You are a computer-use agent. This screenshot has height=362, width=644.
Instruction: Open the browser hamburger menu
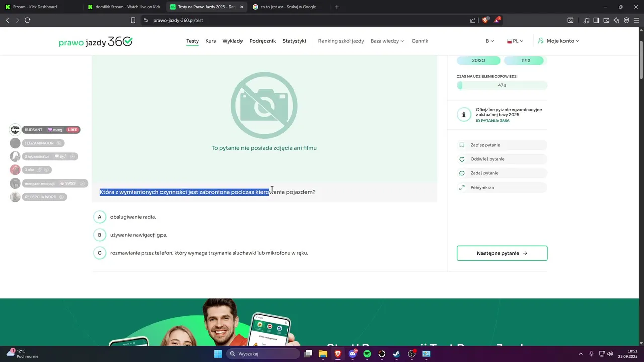pos(636,20)
